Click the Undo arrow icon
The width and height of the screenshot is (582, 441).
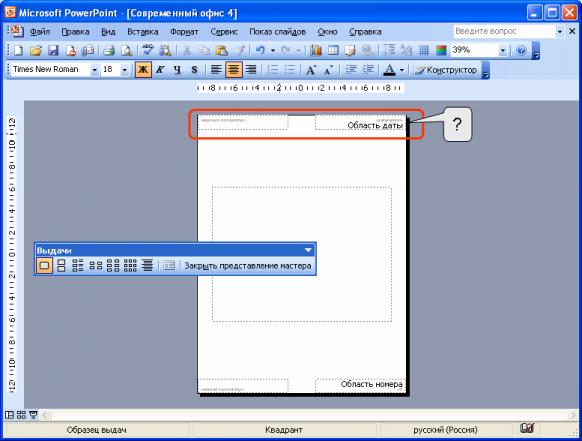pyautogui.click(x=261, y=50)
